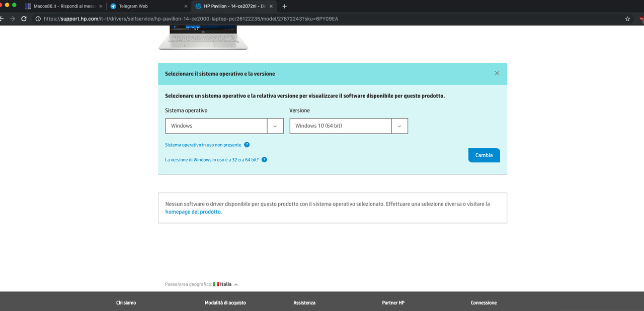Click help icon beside 'Sistema operativo in uso non presente'
Image resolution: width=644 pixels, height=311 pixels.
247,145
